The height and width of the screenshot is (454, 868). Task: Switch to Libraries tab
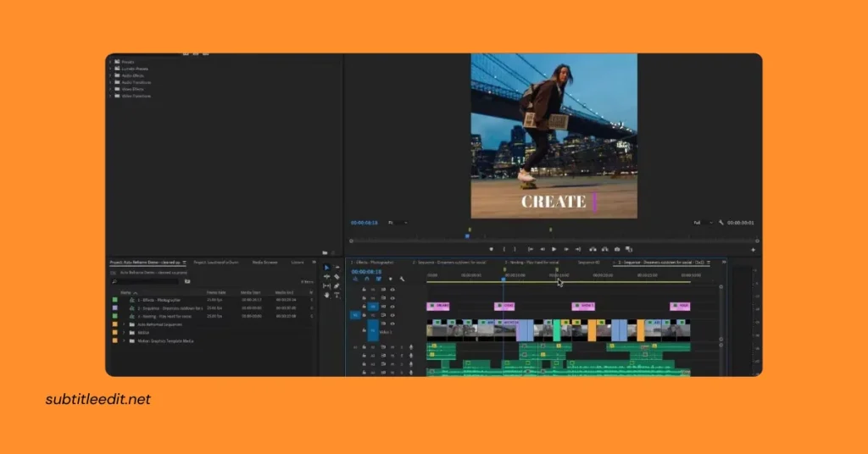coord(298,263)
